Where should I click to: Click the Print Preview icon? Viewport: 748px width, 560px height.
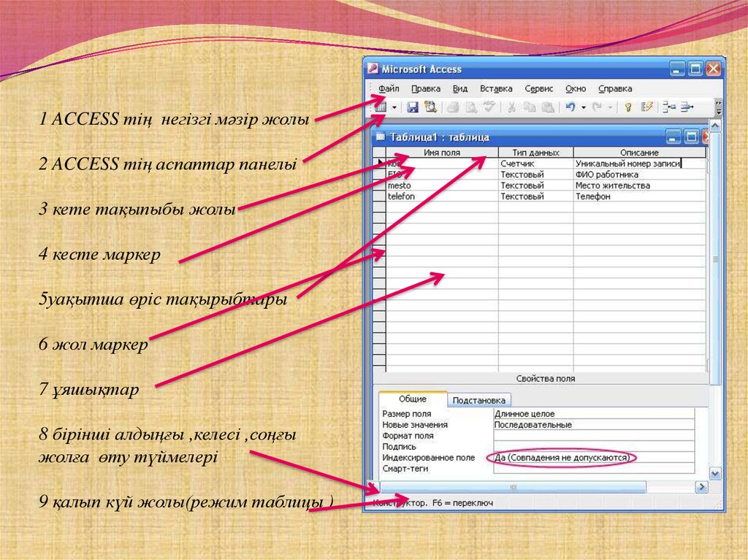coord(471,108)
